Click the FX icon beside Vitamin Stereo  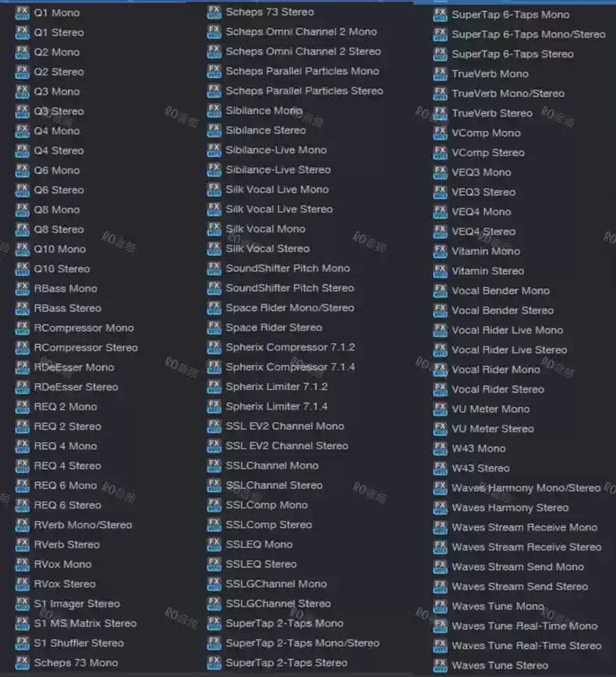tap(441, 271)
